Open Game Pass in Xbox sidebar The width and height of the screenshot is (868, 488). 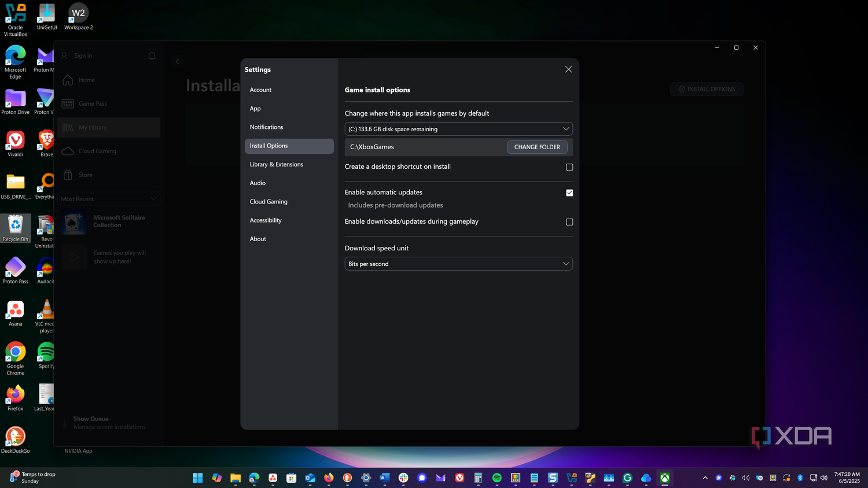(109, 103)
